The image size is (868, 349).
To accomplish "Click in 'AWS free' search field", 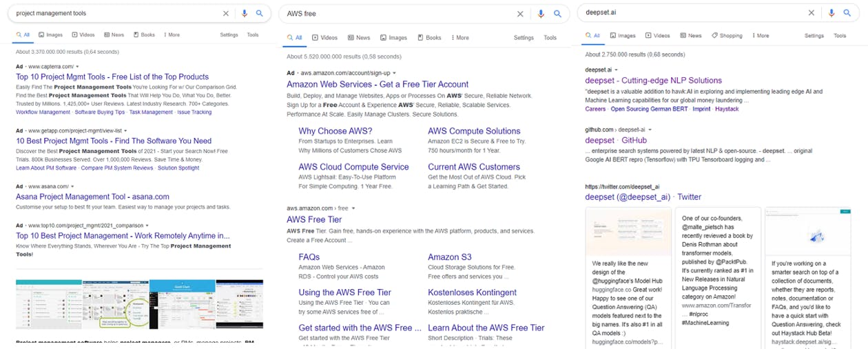I will pyautogui.click(x=396, y=14).
